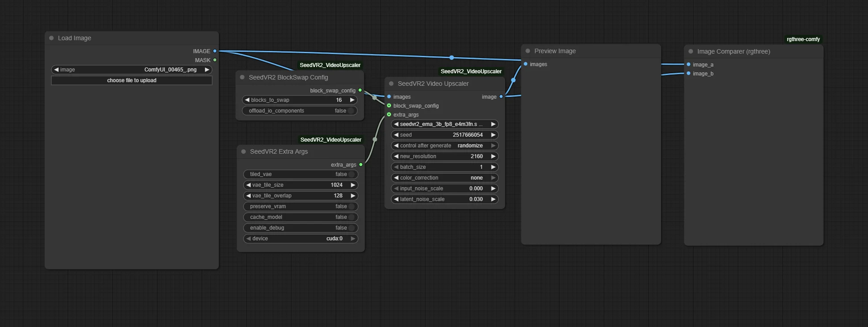Image resolution: width=868 pixels, height=327 pixels.
Task: Collapse the SeedVR2 Video Upscaler node
Action: click(x=391, y=84)
